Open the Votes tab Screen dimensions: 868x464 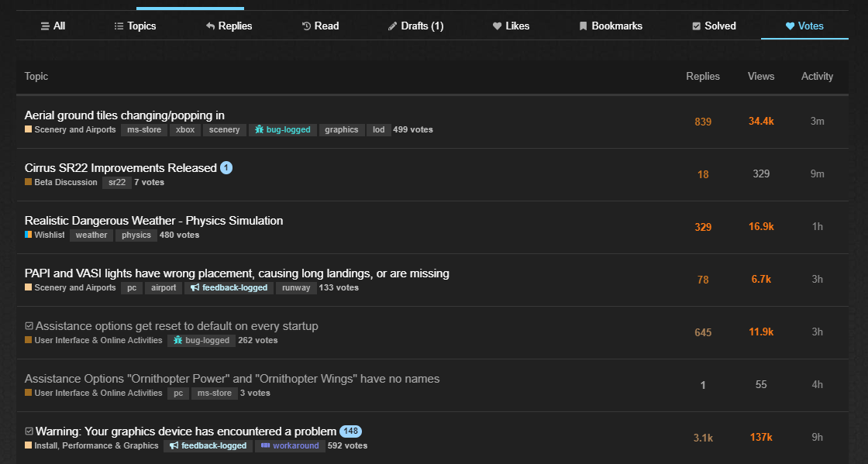tap(804, 26)
